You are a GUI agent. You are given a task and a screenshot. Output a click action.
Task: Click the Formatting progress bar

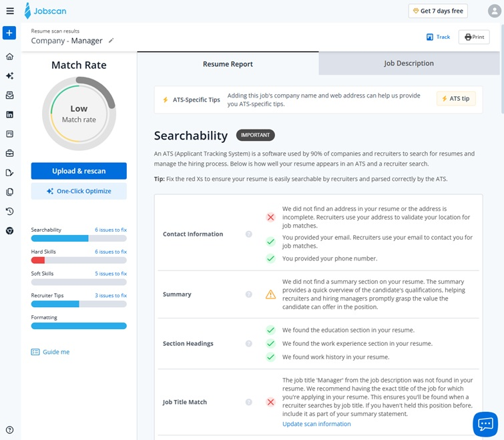pos(79,326)
